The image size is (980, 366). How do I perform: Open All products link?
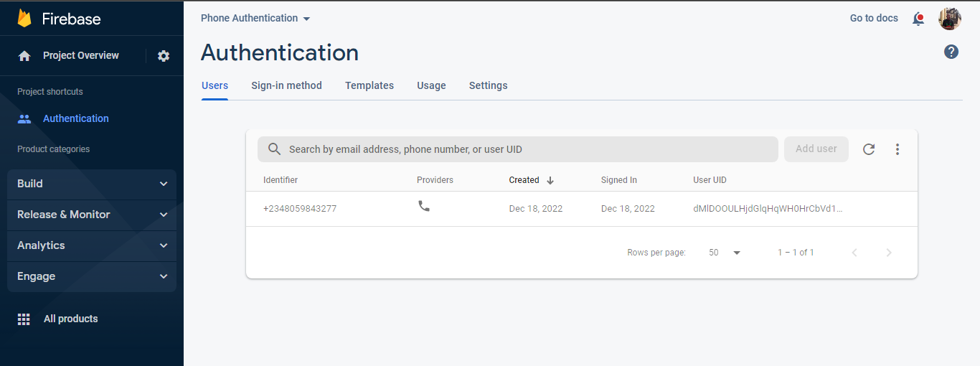coord(70,319)
